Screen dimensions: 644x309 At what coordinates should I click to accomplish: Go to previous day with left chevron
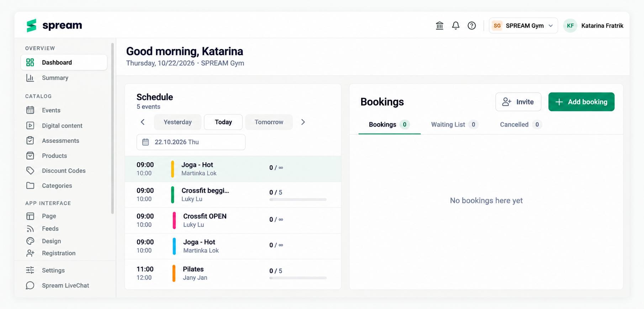click(x=143, y=122)
